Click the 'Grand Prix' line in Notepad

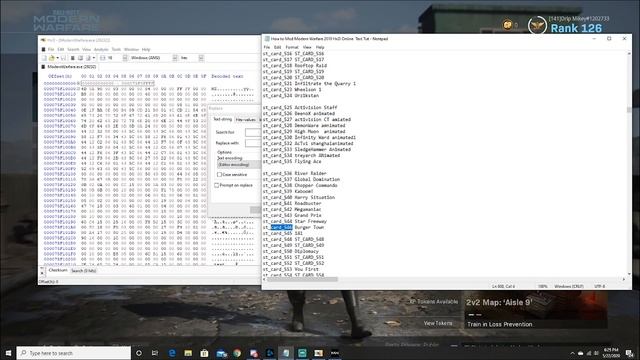(292, 216)
